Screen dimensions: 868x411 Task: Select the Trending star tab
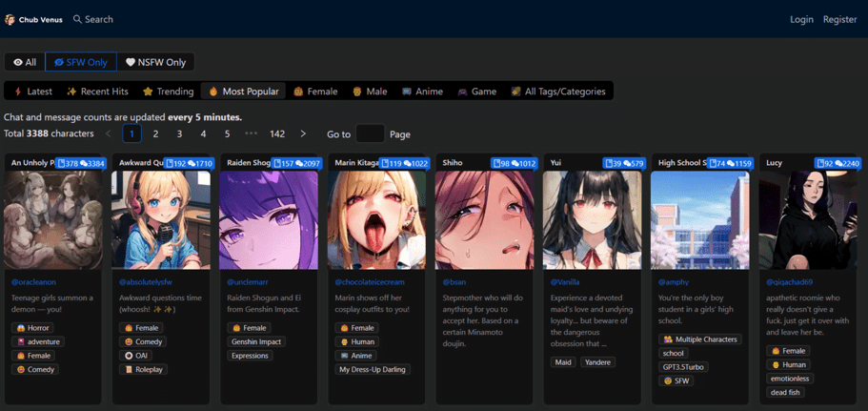168,92
